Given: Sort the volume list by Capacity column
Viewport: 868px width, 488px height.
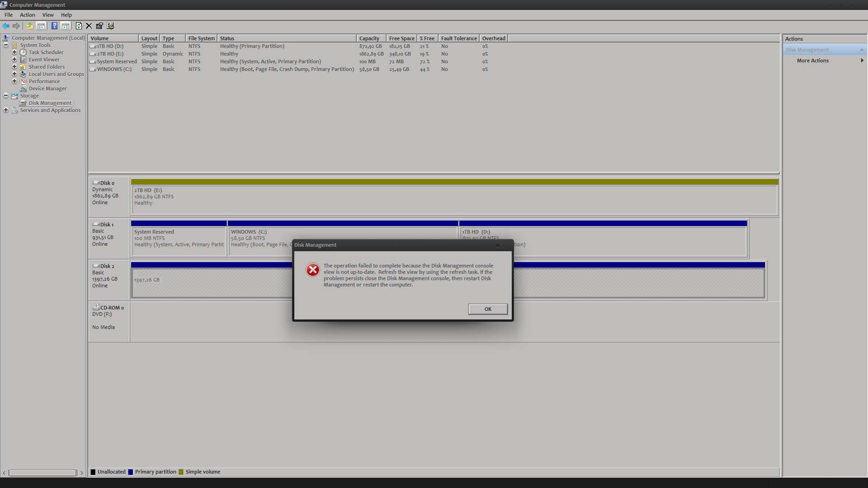Looking at the screenshot, I should 369,38.
